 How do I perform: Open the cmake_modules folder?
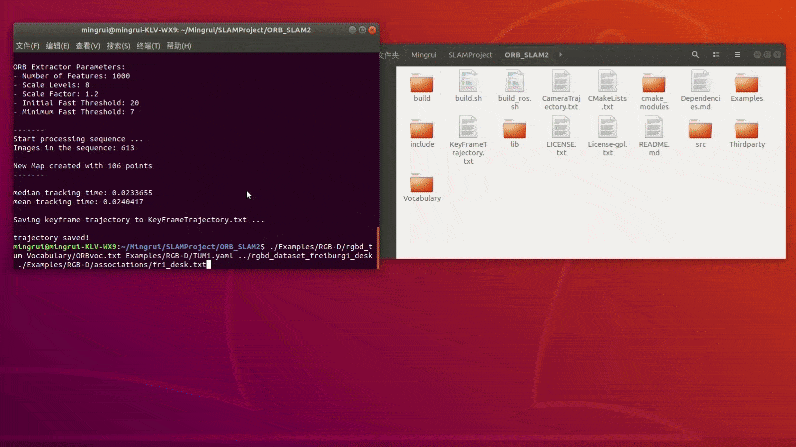pyautogui.click(x=654, y=91)
